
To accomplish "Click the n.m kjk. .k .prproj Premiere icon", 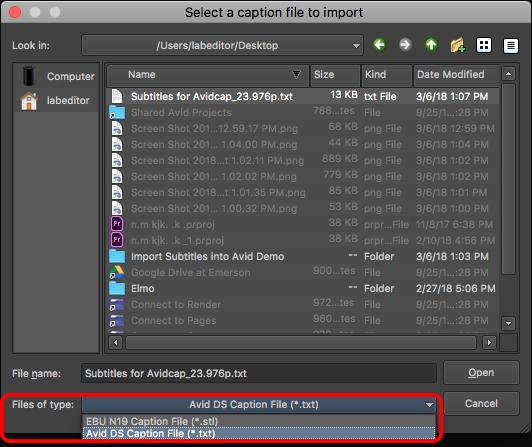I will 117,224.
